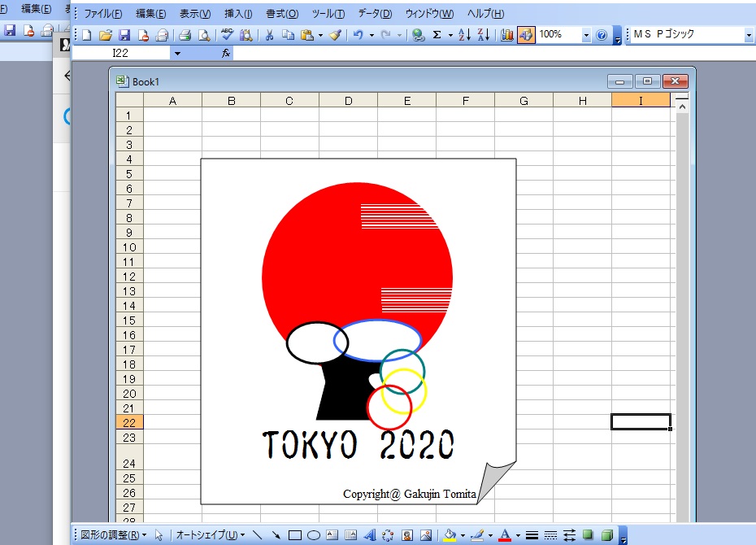Open Print Preview from the toolbar
This screenshot has height=545, width=756.
[x=204, y=35]
